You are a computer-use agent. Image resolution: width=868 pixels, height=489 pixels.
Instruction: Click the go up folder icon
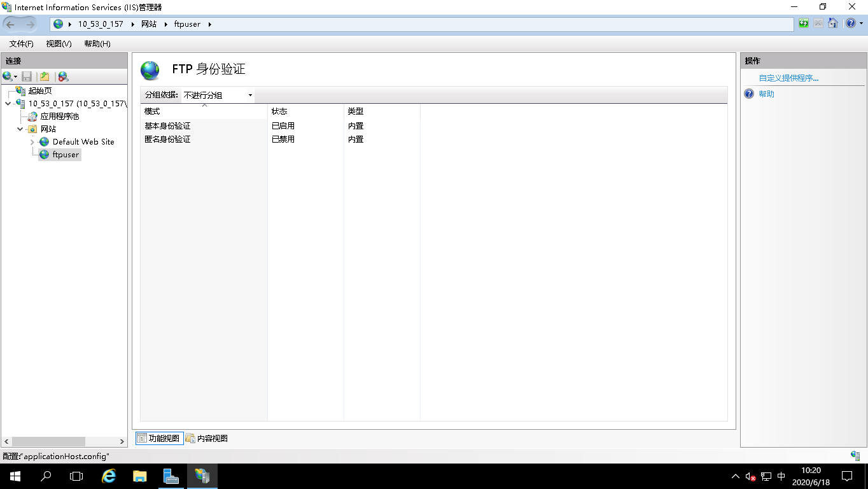pyautogui.click(x=45, y=76)
